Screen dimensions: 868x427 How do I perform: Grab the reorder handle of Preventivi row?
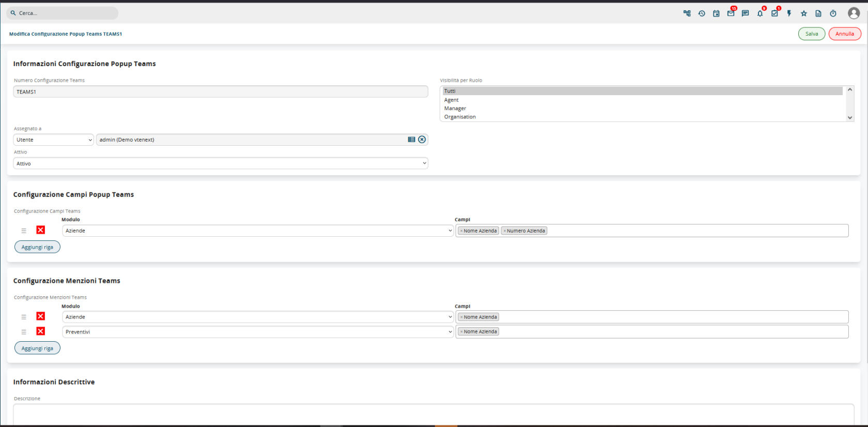pyautogui.click(x=24, y=332)
